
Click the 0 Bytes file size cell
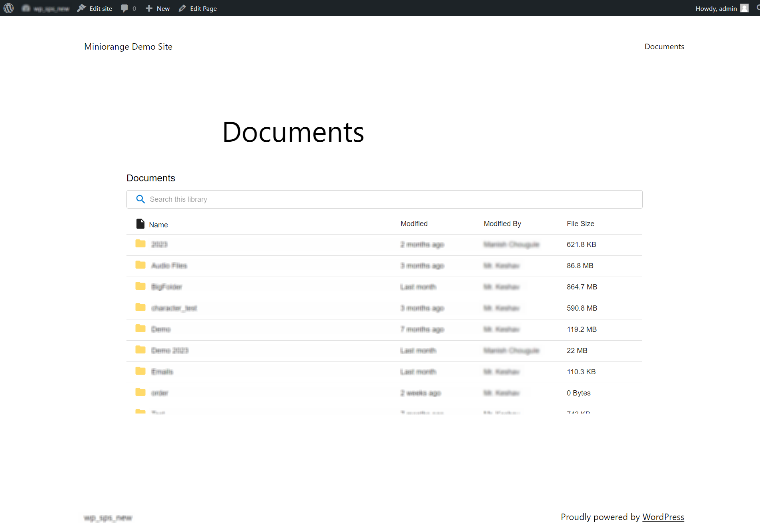[579, 393]
